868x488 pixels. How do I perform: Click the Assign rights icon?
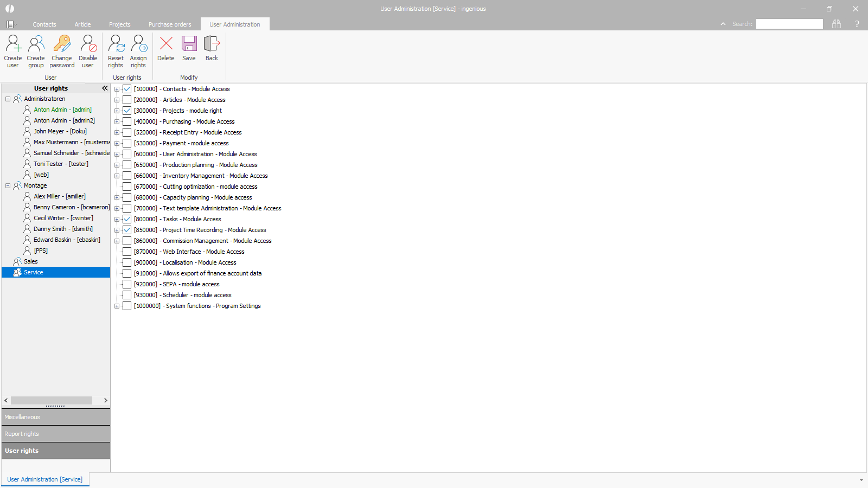(x=138, y=44)
